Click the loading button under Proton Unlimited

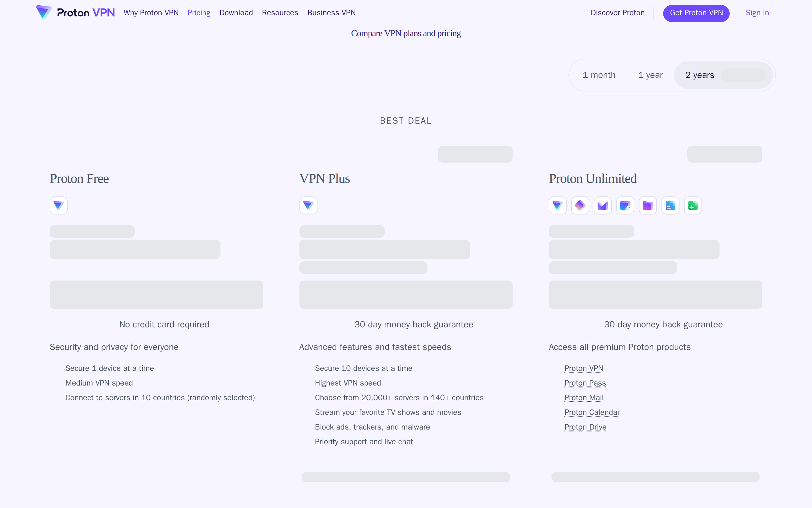click(x=655, y=294)
